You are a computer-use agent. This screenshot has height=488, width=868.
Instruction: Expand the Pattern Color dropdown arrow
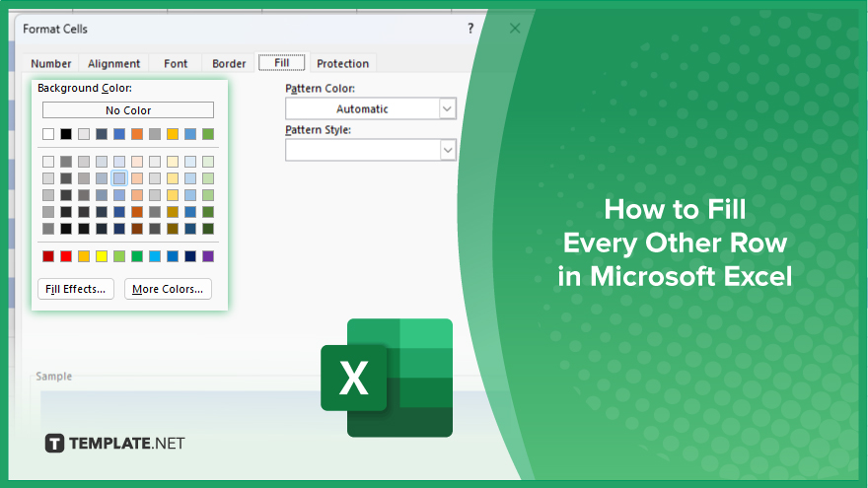point(447,109)
